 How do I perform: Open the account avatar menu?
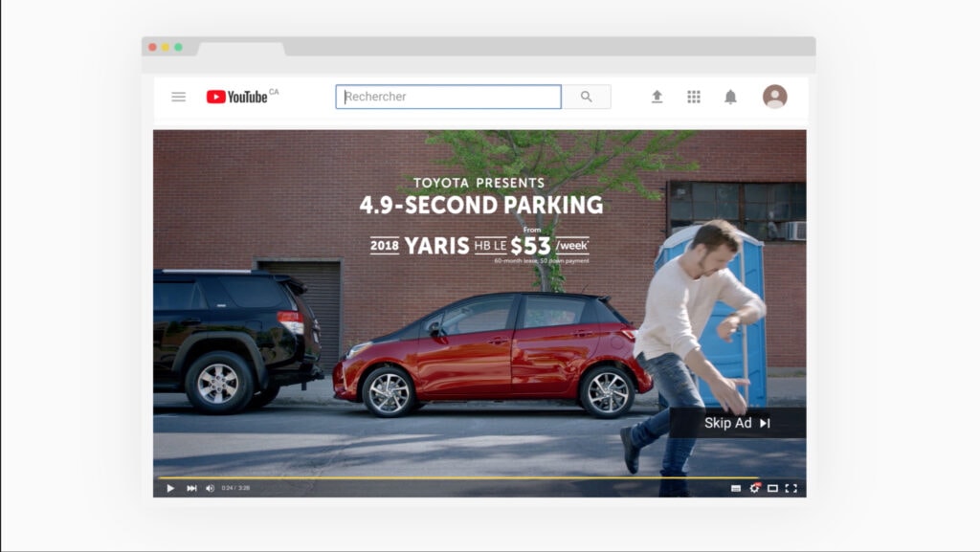coord(775,97)
